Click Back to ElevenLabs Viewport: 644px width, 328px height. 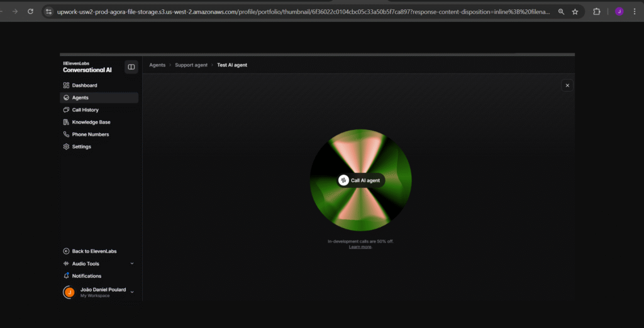tap(94, 251)
